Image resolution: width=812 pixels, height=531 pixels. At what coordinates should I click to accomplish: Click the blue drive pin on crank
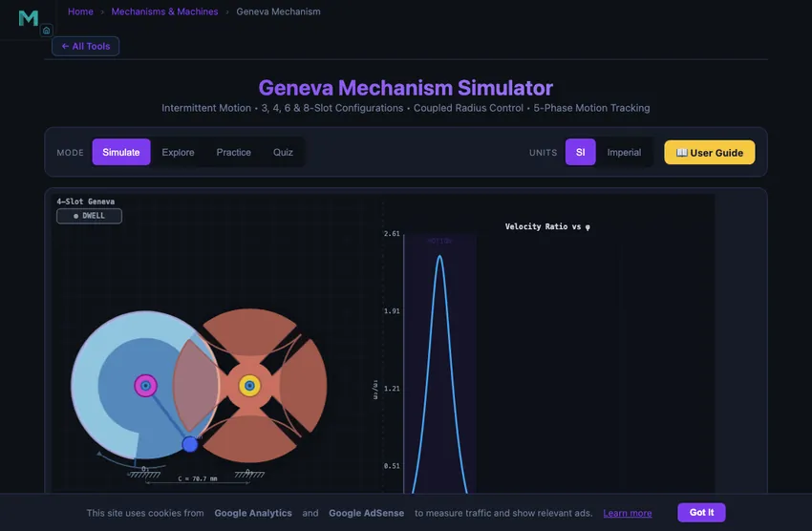pyautogui.click(x=190, y=444)
